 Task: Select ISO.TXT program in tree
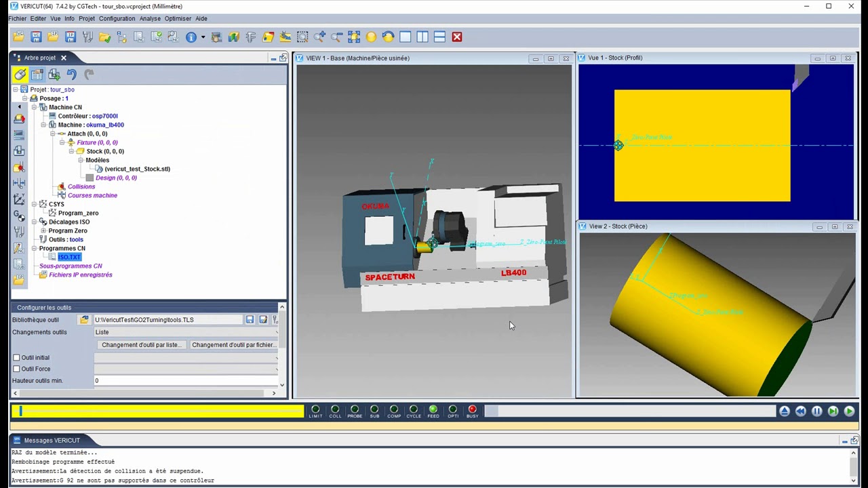tap(69, 257)
